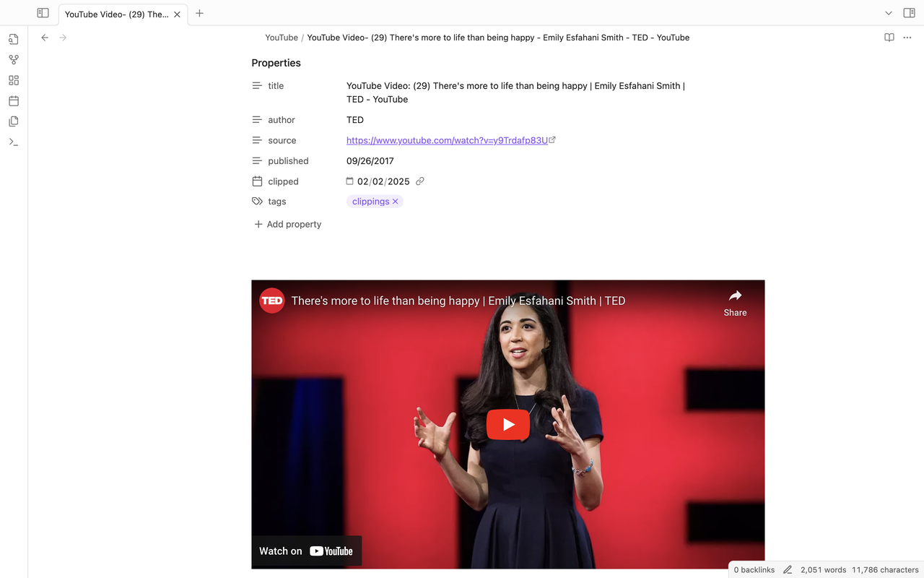Image resolution: width=924 pixels, height=578 pixels.
Task: Open the canvas grid icon in ribbon
Action: [14, 80]
